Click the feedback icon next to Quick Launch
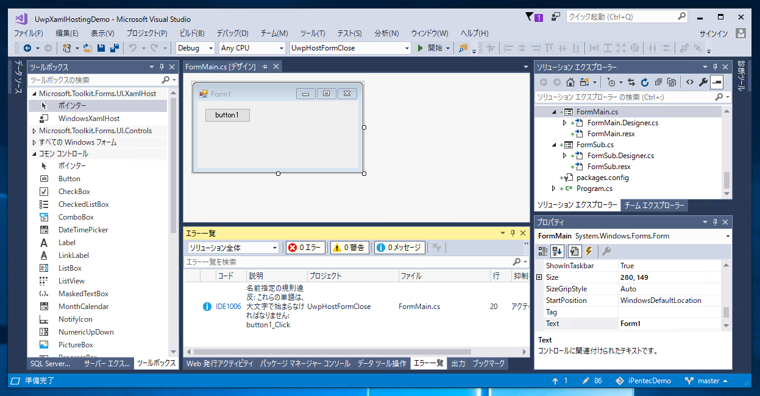Screen dimensions: 760x396 pos(556,17)
